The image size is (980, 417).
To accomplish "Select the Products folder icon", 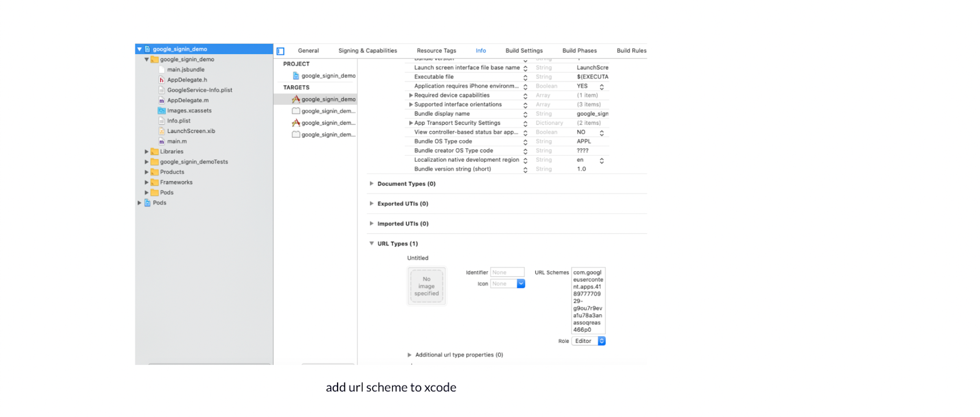I will coord(154,172).
